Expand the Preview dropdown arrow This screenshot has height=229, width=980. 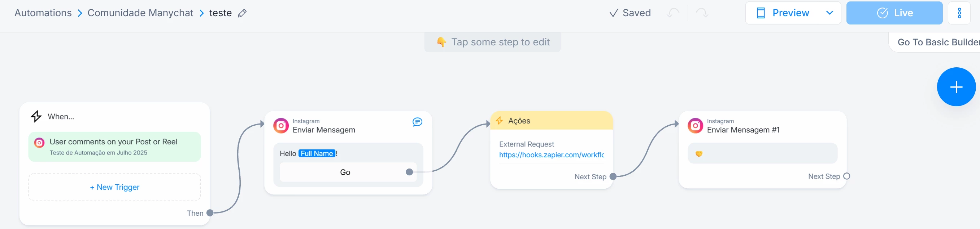coord(829,13)
